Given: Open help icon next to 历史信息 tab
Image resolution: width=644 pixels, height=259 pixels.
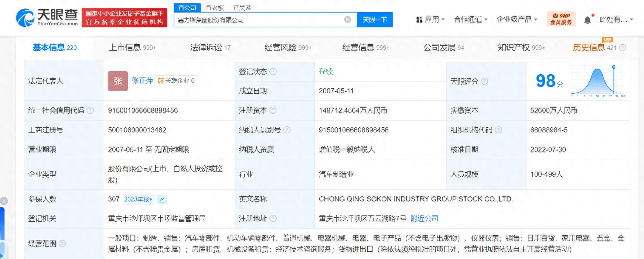Looking at the screenshot, I should [x=623, y=48].
